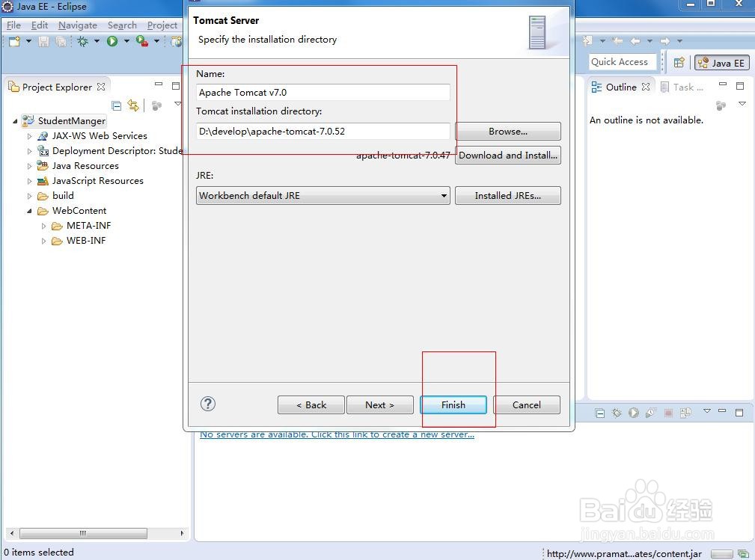Viewport: 755px width, 560px height.
Task: Select Deployment Descriptor tree item
Action: tap(110, 151)
